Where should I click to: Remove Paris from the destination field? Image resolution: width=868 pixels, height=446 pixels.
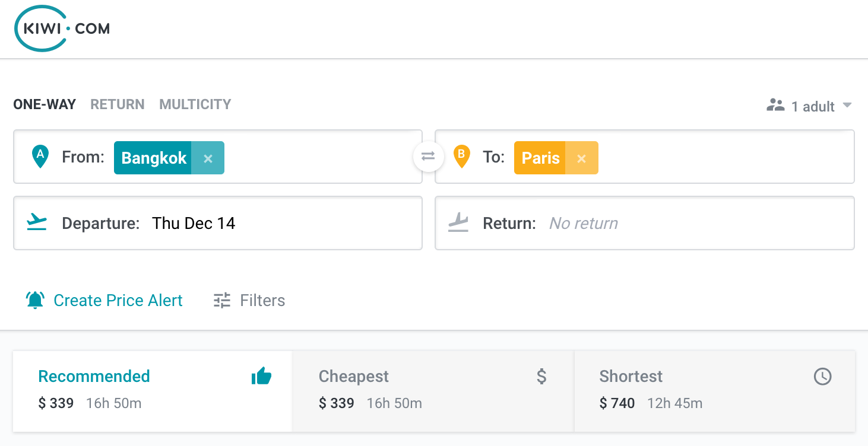point(582,158)
